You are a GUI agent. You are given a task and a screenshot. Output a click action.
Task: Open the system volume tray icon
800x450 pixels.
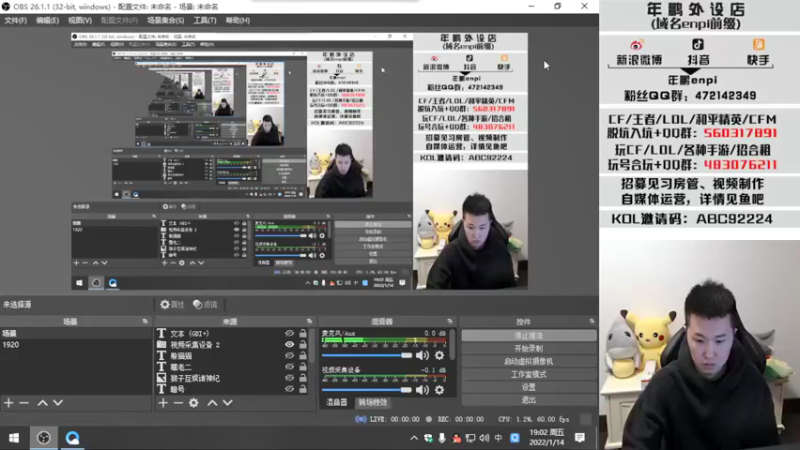[484, 438]
